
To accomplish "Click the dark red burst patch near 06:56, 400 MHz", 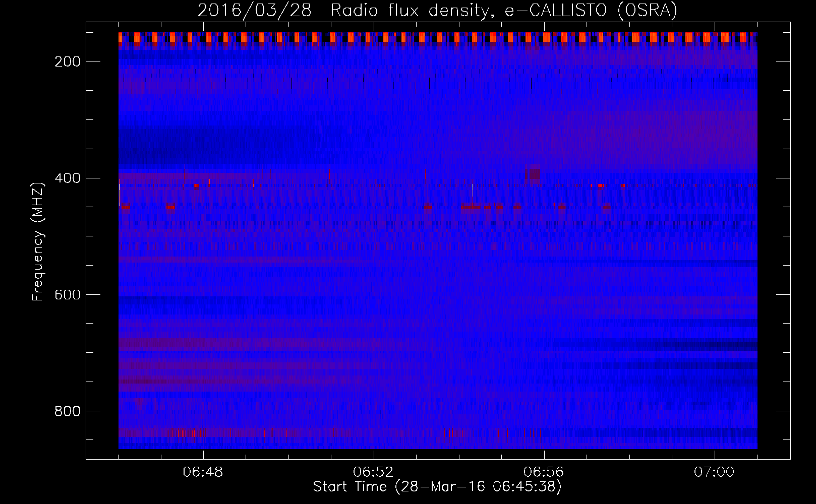I will click(x=534, y=174).
